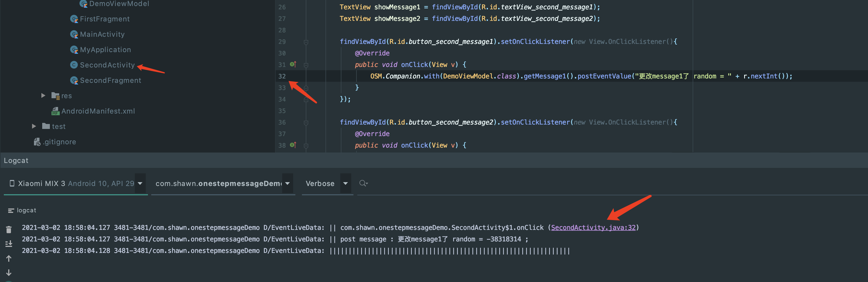
Task: Open the com.shawn.onestepmessageDemo process dropdown
Action: (287, 183)
